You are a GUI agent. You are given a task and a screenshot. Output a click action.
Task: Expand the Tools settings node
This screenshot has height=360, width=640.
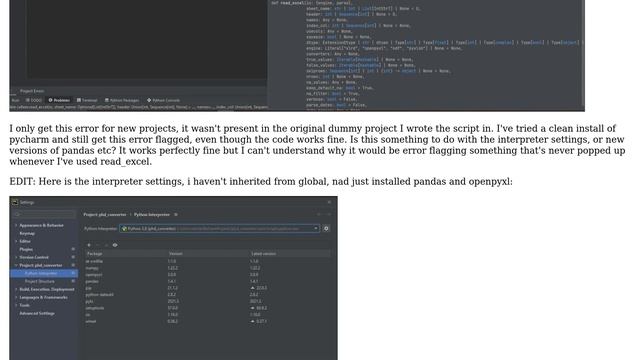point(16,305)
